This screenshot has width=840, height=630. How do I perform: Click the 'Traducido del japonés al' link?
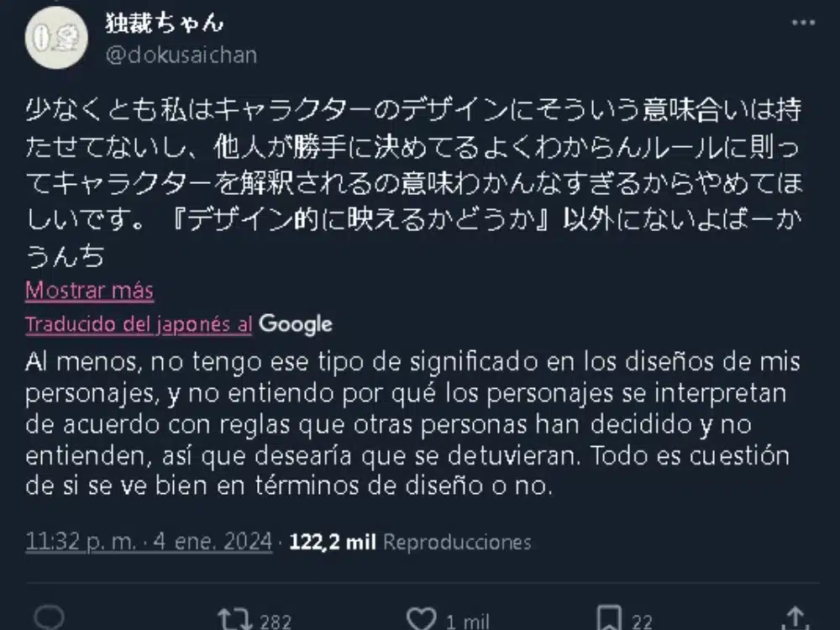point(137,323)
